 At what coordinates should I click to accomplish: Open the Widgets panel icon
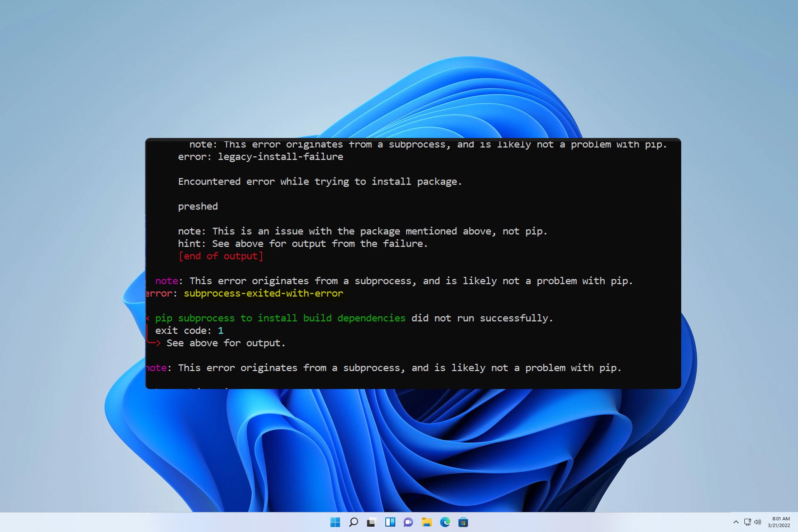tap(390, 522)
